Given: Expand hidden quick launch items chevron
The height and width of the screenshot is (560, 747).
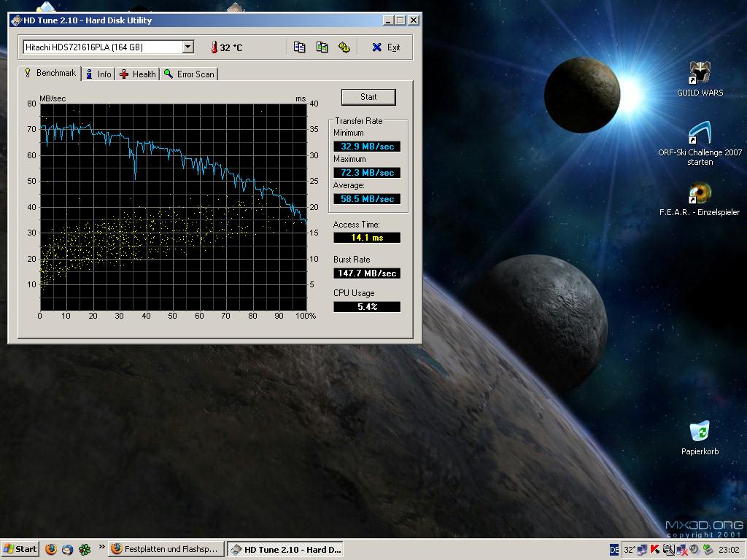Looking at the screenshot, I should tap(101, 547).
